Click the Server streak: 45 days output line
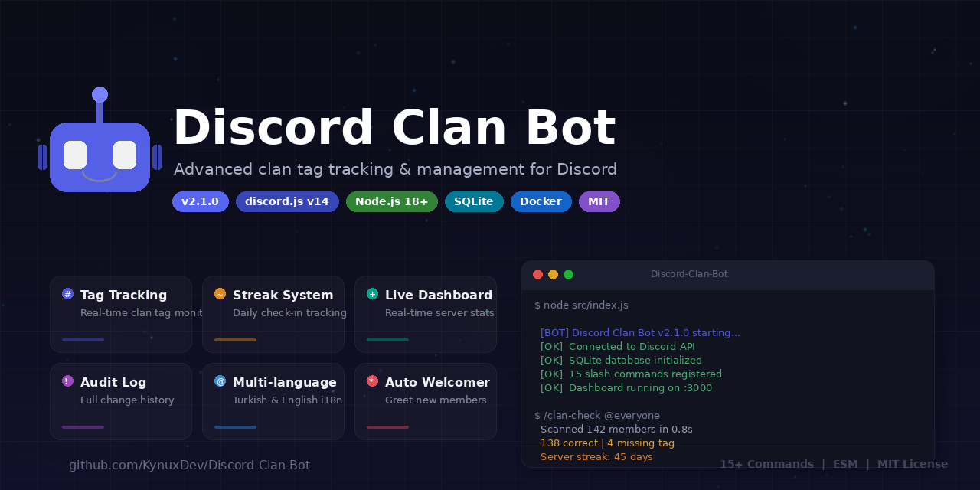The image size is (980, 490). coord(596,456)
